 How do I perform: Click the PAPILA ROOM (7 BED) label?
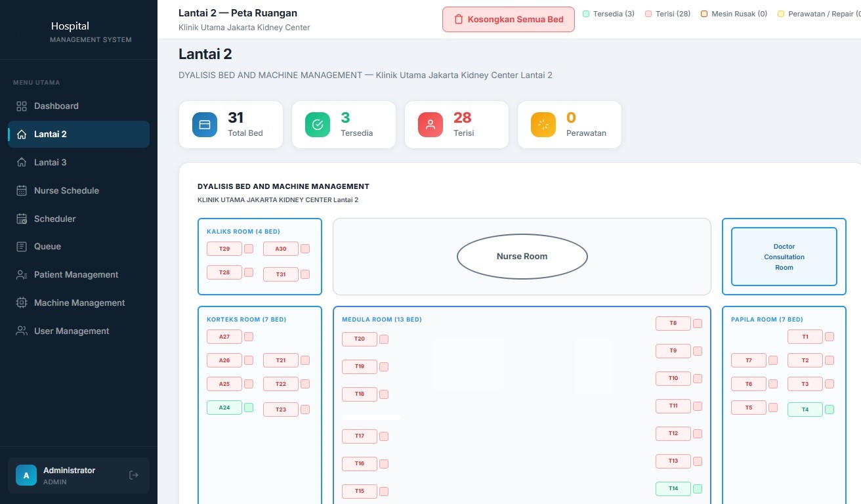tap(767, 320)
